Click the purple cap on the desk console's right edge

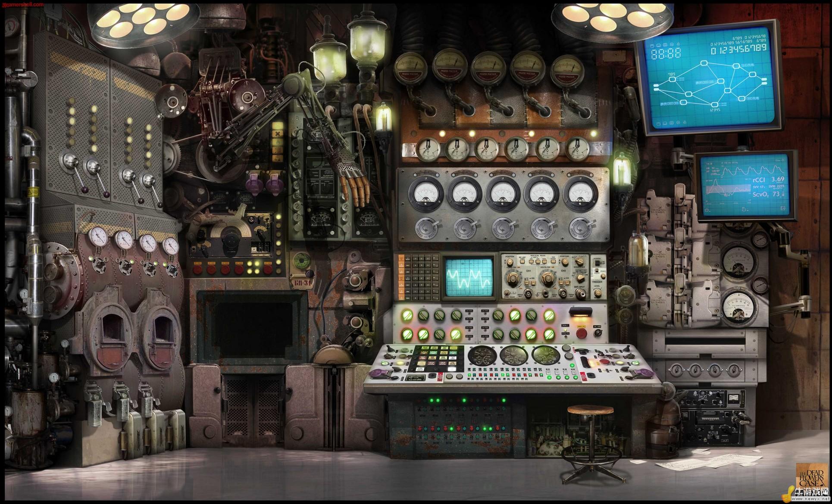point(642,373)
